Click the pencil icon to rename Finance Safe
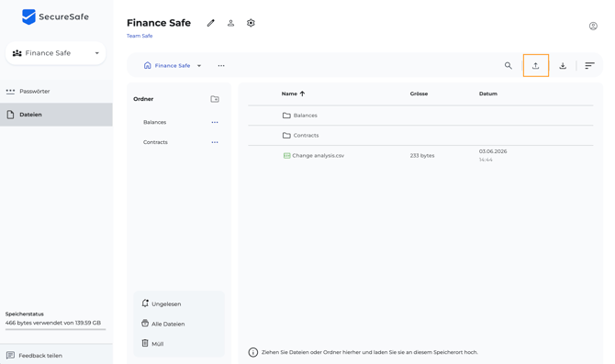615x364 pixels. [210, 23]
